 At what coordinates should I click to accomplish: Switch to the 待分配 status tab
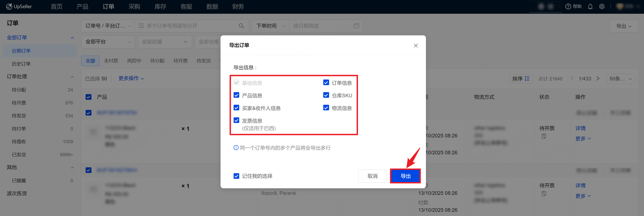coord(157,61)
